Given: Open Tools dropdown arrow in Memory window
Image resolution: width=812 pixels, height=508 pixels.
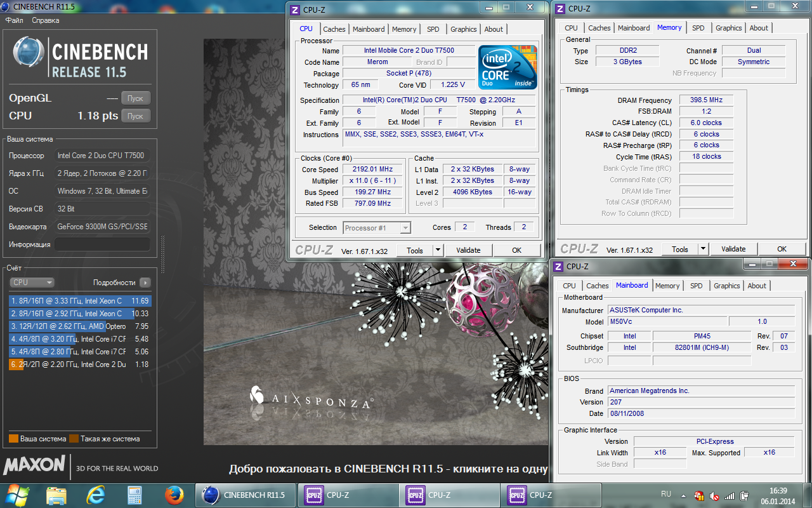Looking at the screenshot, I should coord(703,250).
